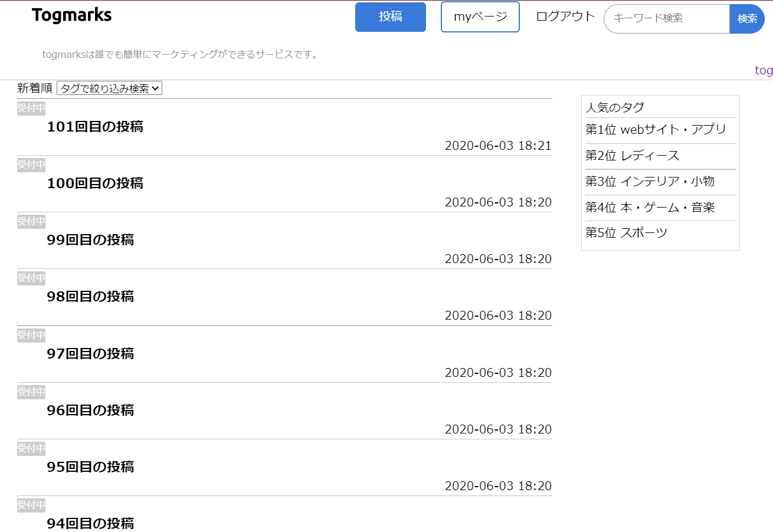Screen dimensions: 773x532
Task: Click the timestamp under 95回目の投稿
Action: pos(498,486)
